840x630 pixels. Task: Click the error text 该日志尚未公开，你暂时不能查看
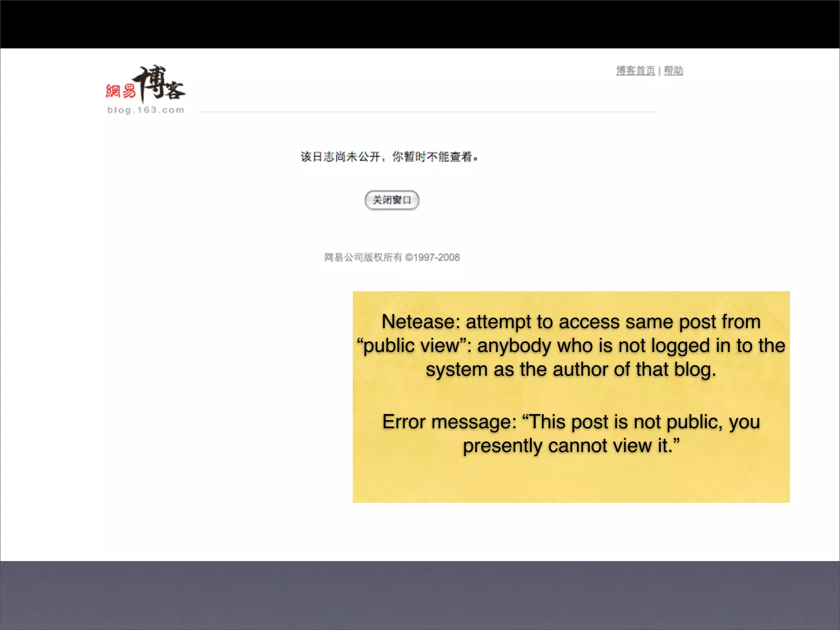click(390, 157)
